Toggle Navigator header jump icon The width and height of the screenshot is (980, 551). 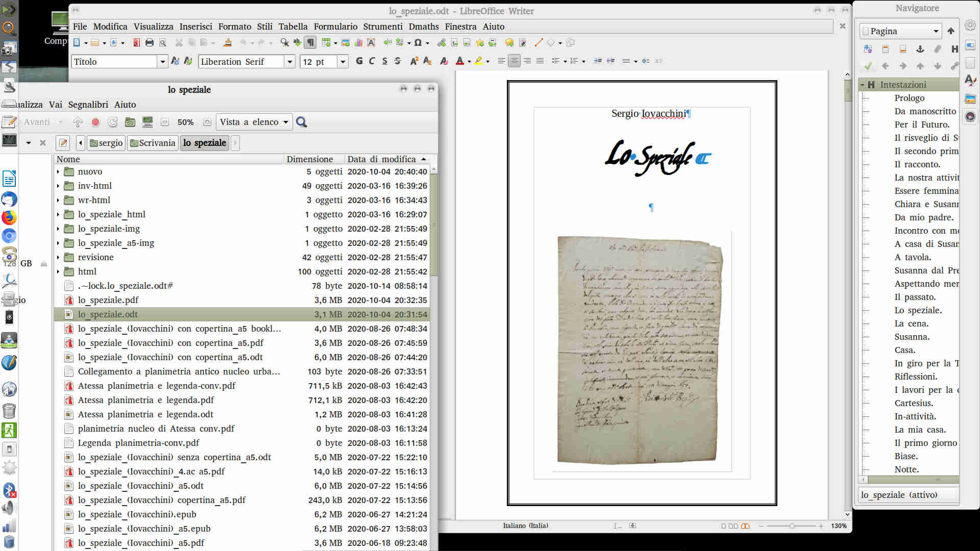pyautogui.click(x=886, y=49)
